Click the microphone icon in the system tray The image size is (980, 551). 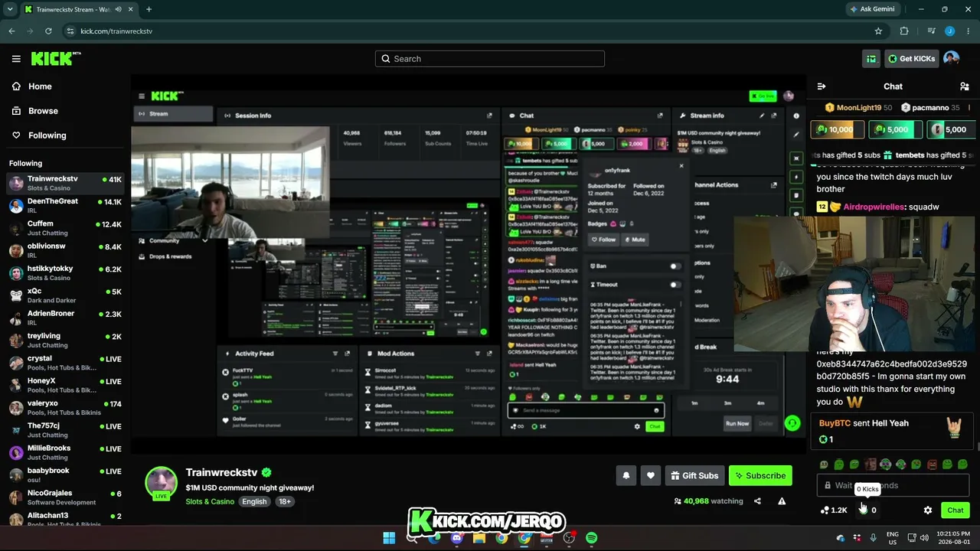point(873,537)
